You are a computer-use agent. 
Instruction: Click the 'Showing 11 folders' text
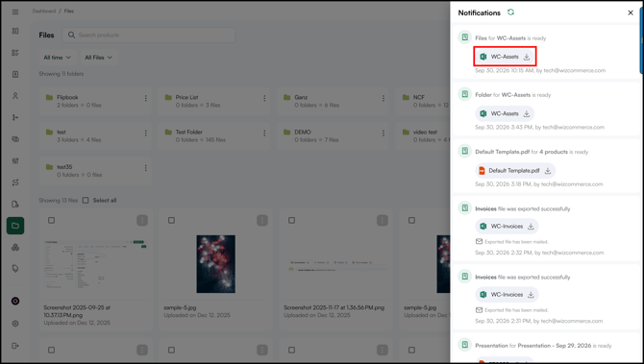[x=62, y=74]
